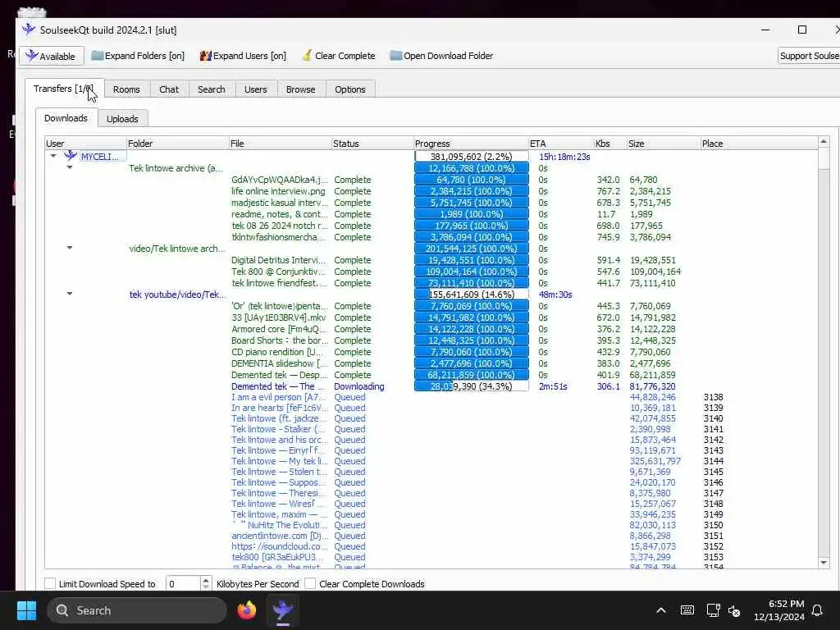Click the SoulseekQt title bar logo
Viewport: 840px width, 630px height.
(x=29, y=30)
